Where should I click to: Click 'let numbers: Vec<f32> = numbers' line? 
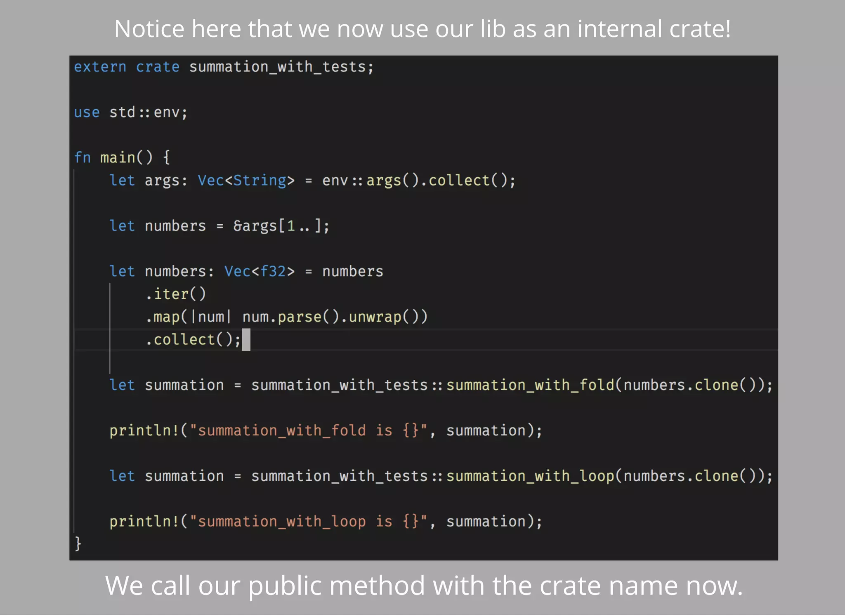coord(246,271)
